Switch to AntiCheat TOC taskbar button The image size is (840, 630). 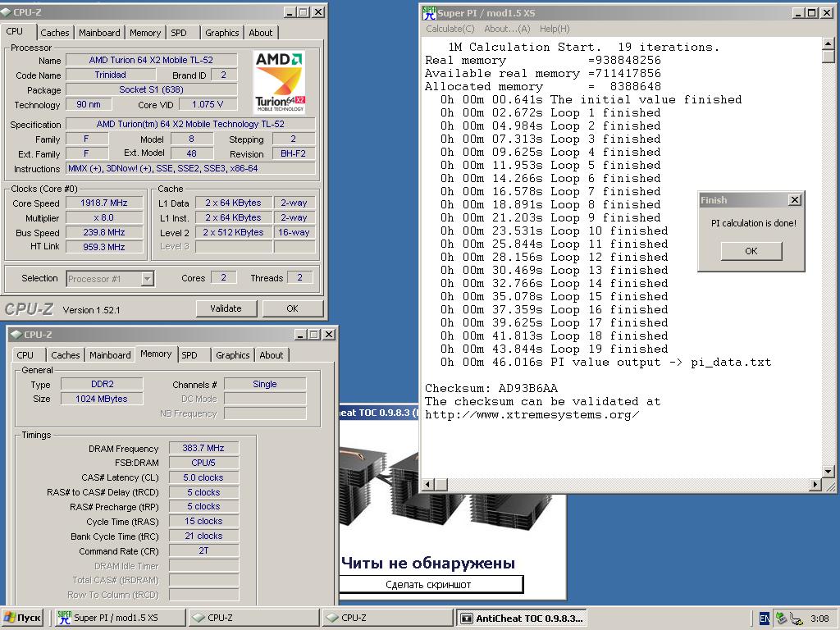coord(522,618)
